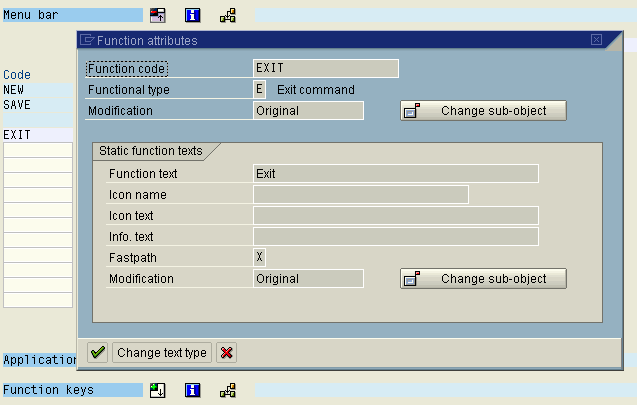Click Change sub-object in Static function texts
Image resolution: width=637 pixels, height=405 pixels.
click(x=483, y=279)
